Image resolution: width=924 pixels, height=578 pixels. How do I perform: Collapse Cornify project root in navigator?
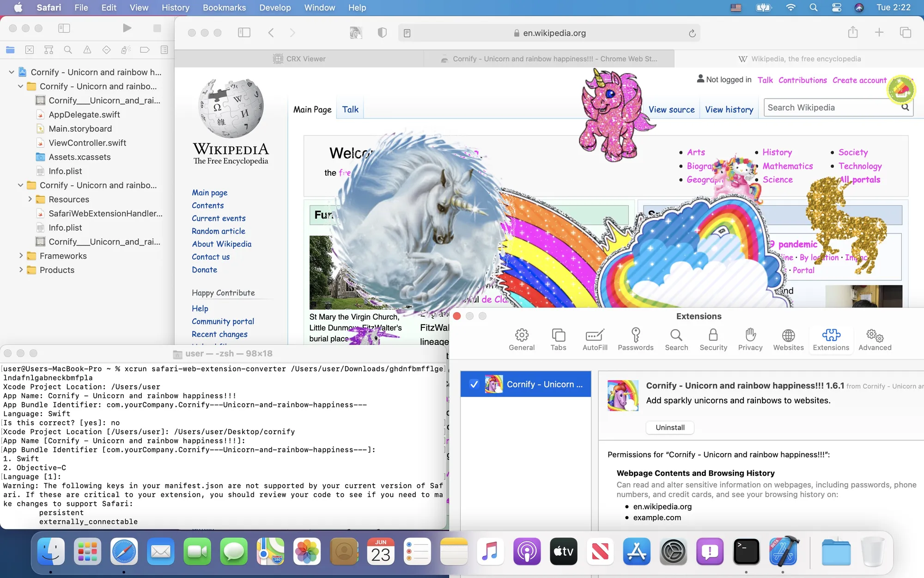click(12, 72)
